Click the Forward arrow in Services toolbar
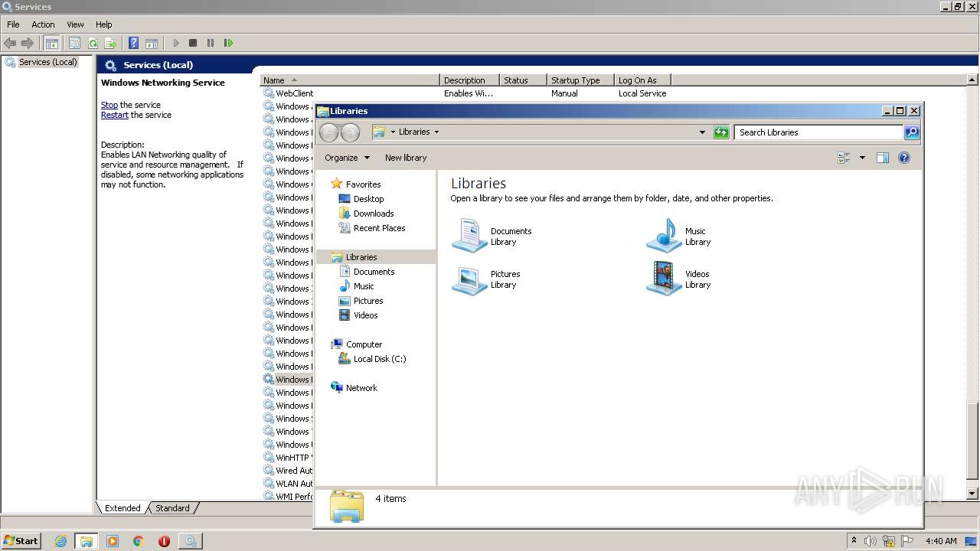Viewport: 980px width, 551px height. [x=28, y=44]
